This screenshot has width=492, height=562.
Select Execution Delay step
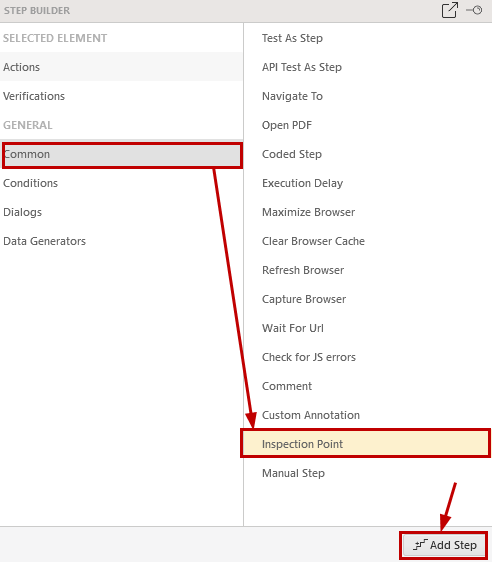pyautogui.click(x=368, y=183)
